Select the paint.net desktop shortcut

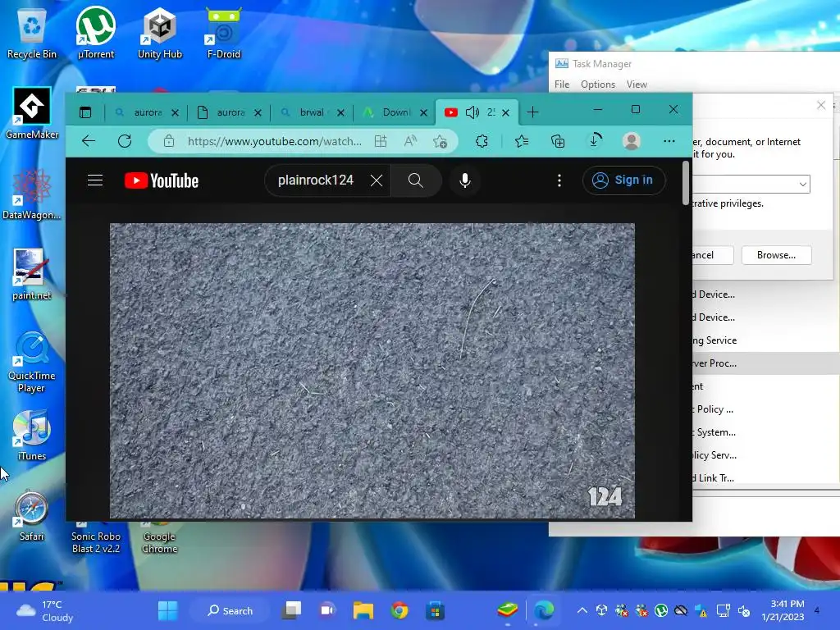coord(32,274)
